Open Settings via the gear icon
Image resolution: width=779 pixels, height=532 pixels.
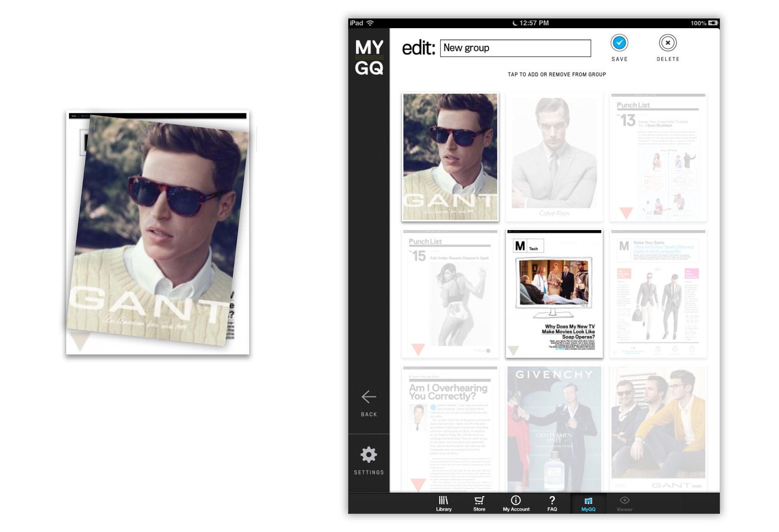[x=369, y=455]
